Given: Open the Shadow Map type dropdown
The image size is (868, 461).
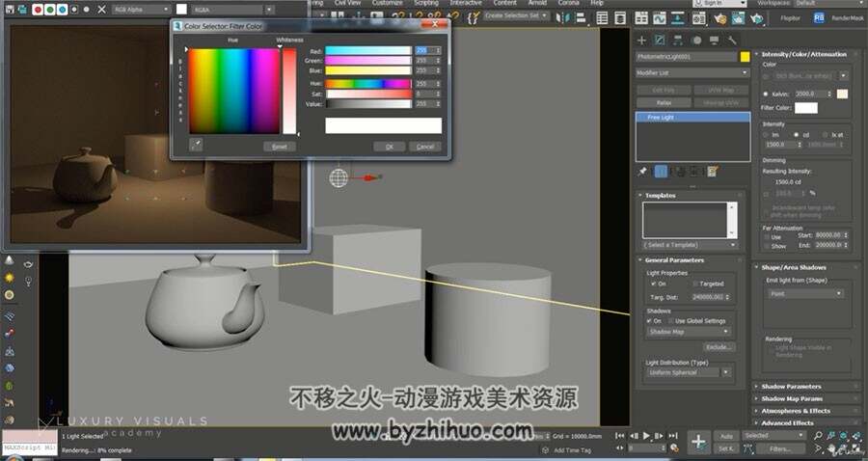Looking at the screenshot, I should coord(690,332).
